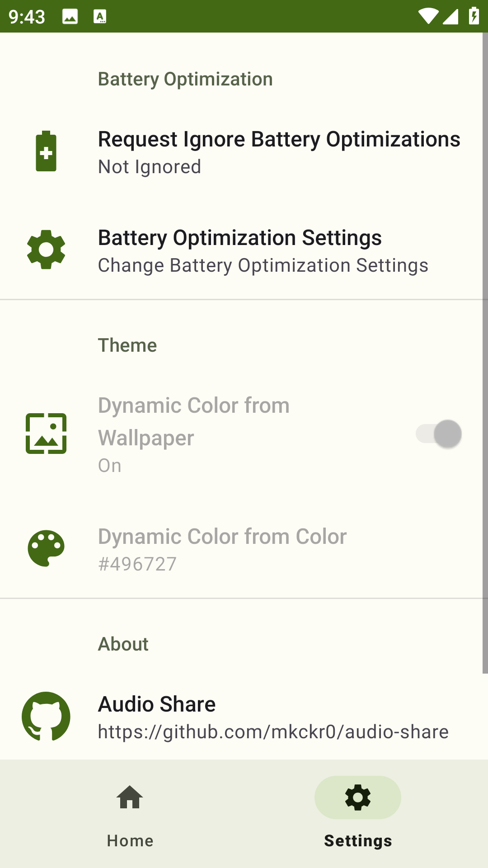Open the audio-share GitHub link
488x868 pixels.
[273, 732]
